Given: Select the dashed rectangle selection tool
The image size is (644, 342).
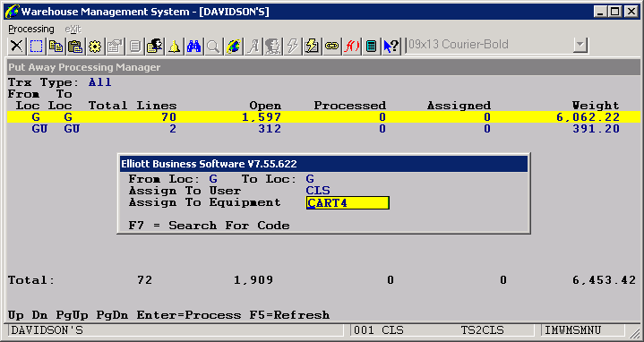Looking at the screenshot, I should tap(36, 46).
